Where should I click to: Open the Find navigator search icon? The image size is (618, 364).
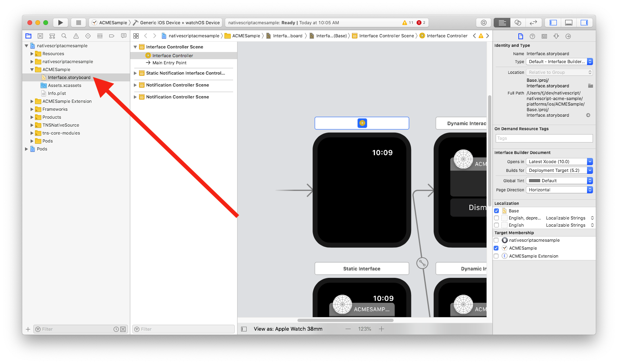pos(64,36)
